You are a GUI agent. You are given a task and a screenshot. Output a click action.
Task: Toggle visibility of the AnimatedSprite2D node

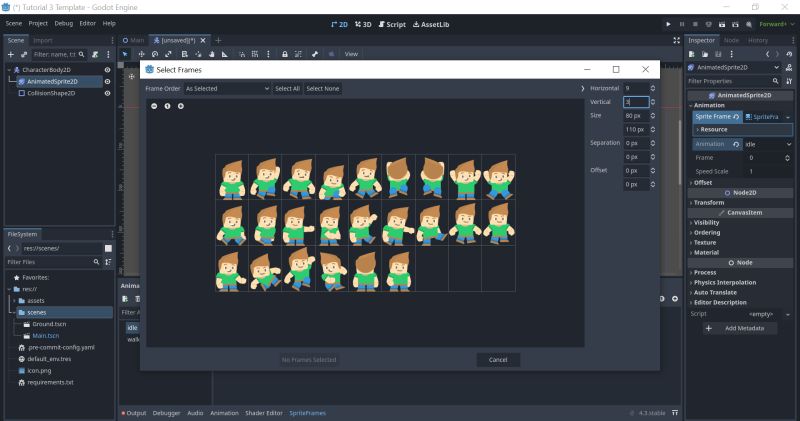point(107,82)
